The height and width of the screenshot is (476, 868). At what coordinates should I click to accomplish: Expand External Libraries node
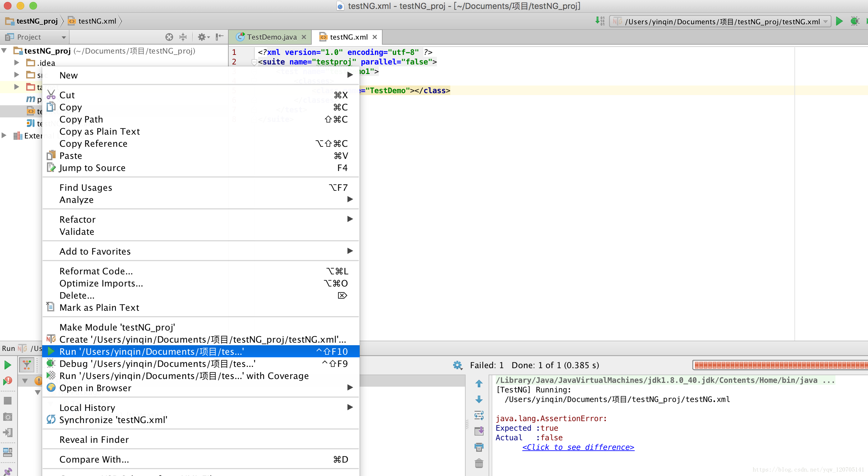point(4,135)
